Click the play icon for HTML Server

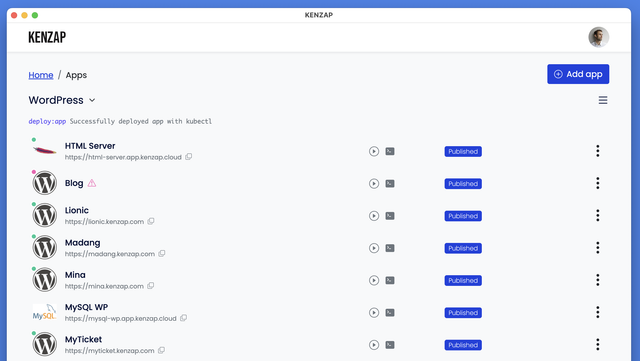pos(374,152)
